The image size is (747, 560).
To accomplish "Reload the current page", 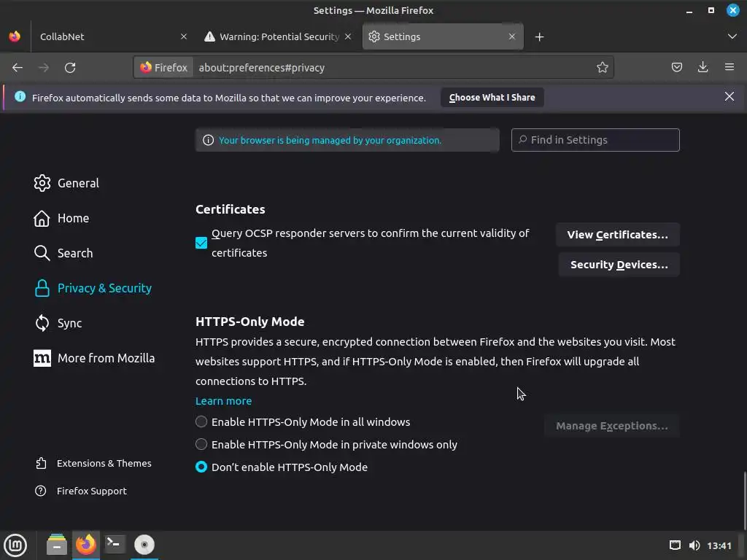I will pyautogui.click(x=70, y=68).
